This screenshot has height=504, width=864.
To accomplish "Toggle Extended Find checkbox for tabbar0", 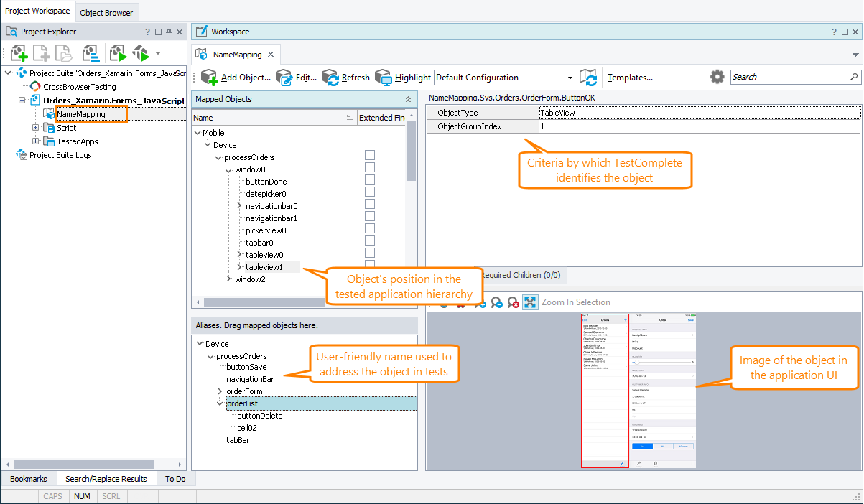I will click(x=370, y=241).
